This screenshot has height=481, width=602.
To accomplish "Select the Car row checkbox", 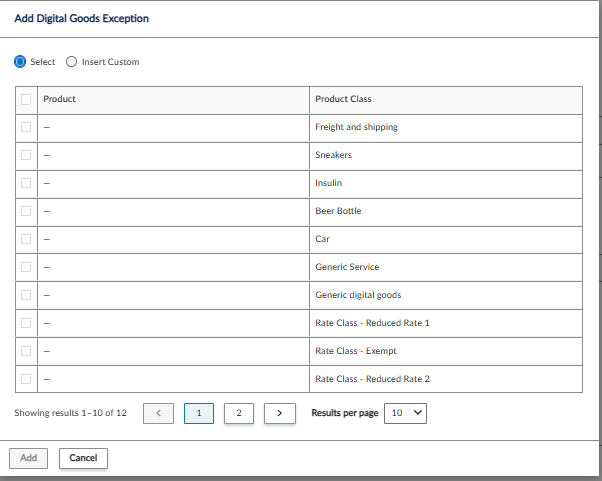I will coord(26,239).
